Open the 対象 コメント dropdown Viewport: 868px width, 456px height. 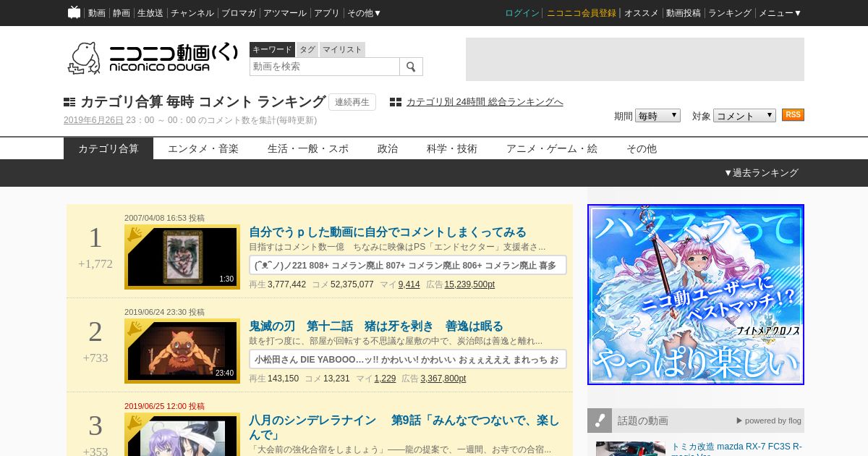[x=744, y=115]
